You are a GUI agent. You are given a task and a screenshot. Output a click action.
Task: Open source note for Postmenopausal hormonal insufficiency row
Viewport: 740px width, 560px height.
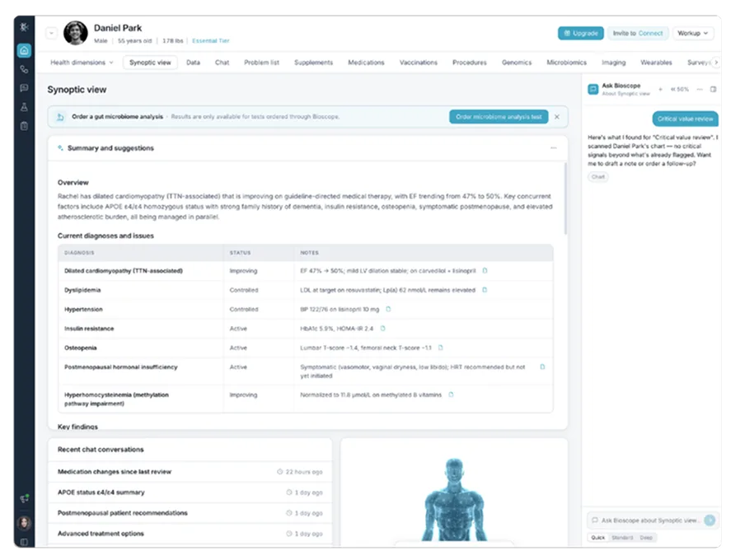[x=542, y=367]
